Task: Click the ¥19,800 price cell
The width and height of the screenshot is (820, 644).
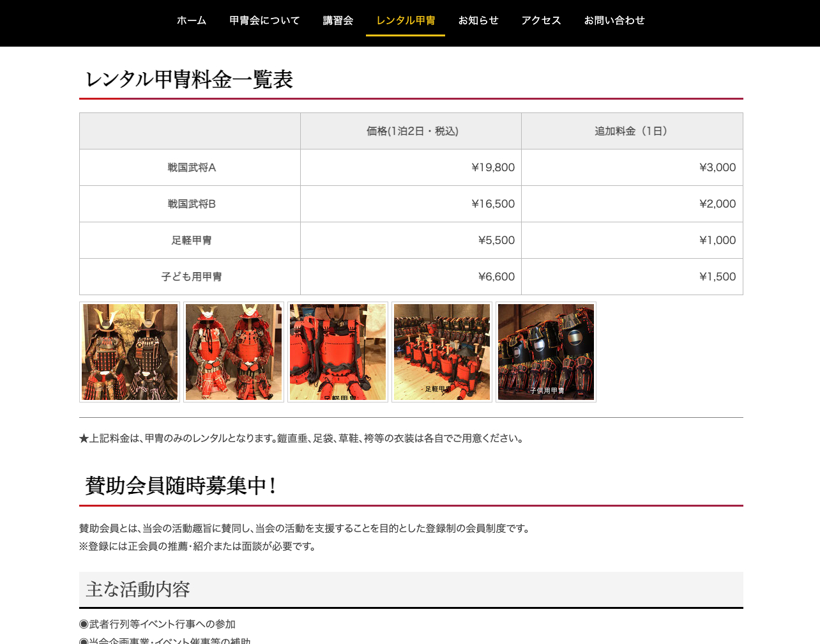Action: (x=411, y=167)
